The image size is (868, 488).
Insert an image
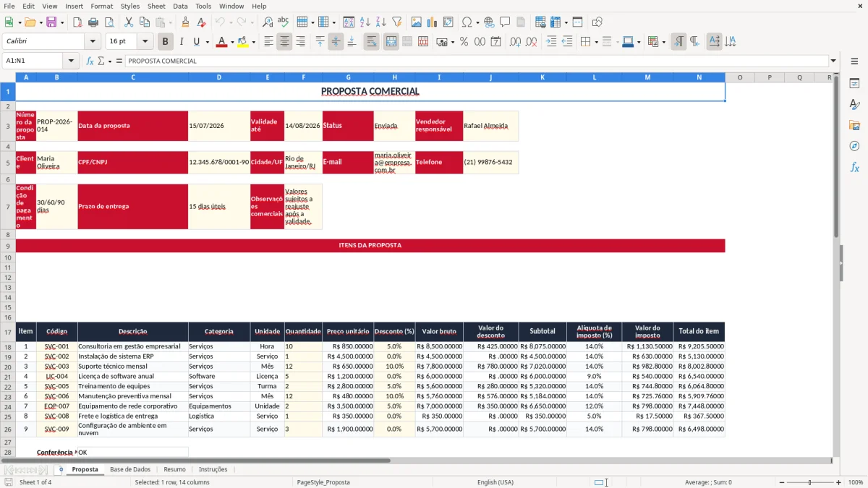[x=416, y=22]
